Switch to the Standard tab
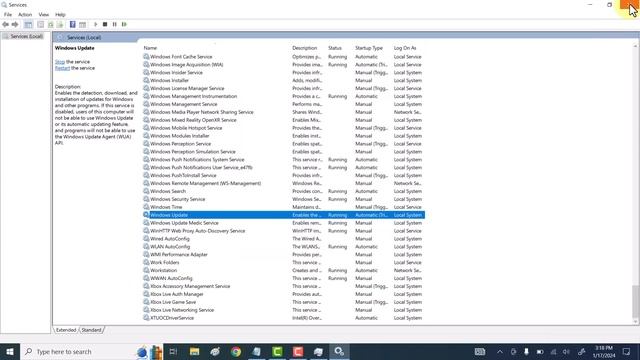640x360 pixels. (x=91, y=330)
